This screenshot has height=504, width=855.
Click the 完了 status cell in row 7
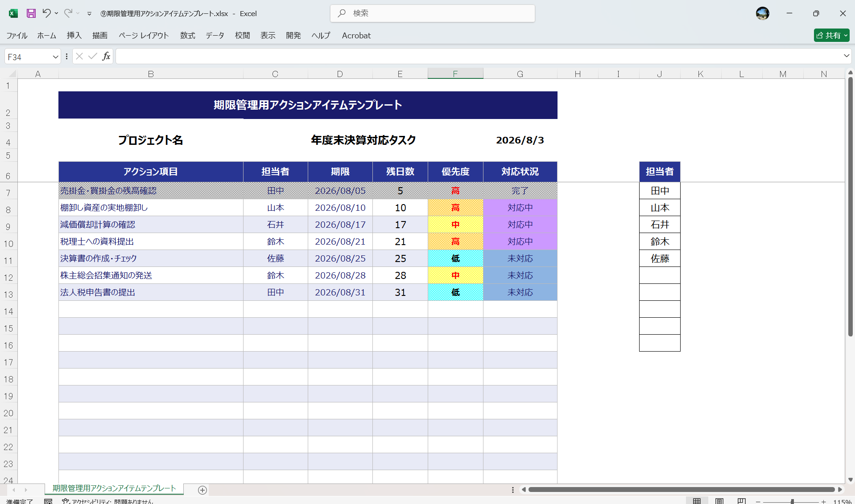coord(520,191)
